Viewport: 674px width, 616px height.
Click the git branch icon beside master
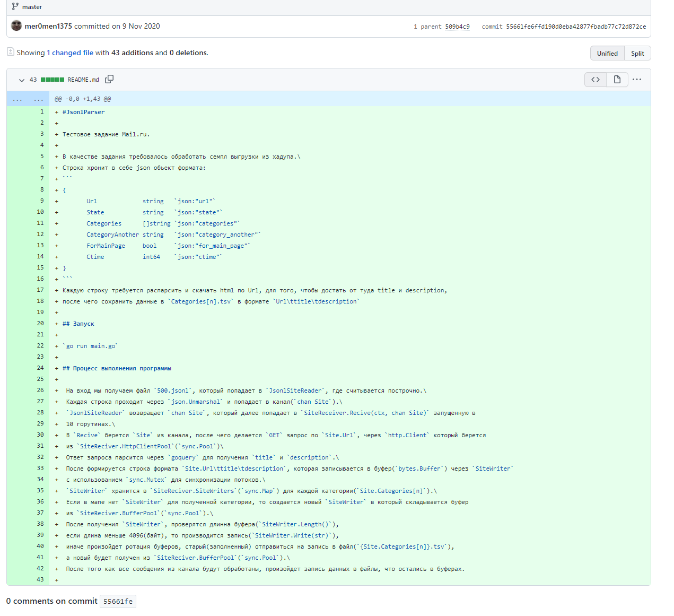(x=15, y=6)
